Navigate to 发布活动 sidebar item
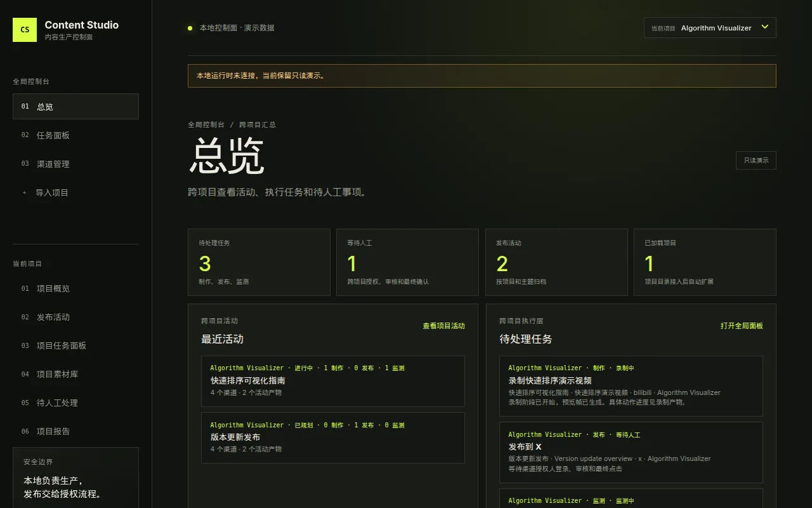 click(x=75, y=317)
